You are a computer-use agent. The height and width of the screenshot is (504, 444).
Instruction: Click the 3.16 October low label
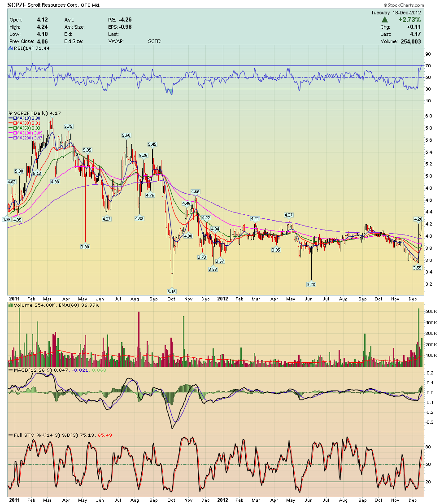pos(171,291)
